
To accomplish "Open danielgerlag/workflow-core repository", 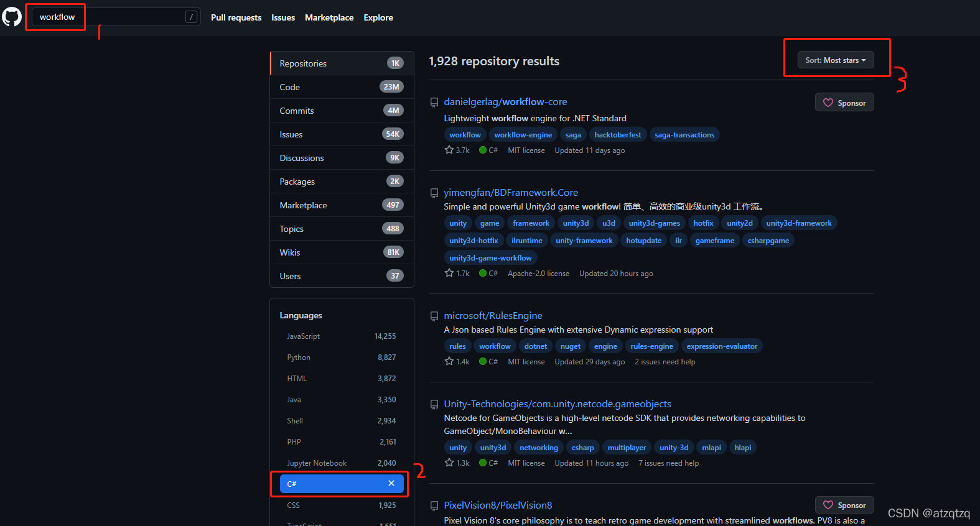I will (x=505, y=102).
